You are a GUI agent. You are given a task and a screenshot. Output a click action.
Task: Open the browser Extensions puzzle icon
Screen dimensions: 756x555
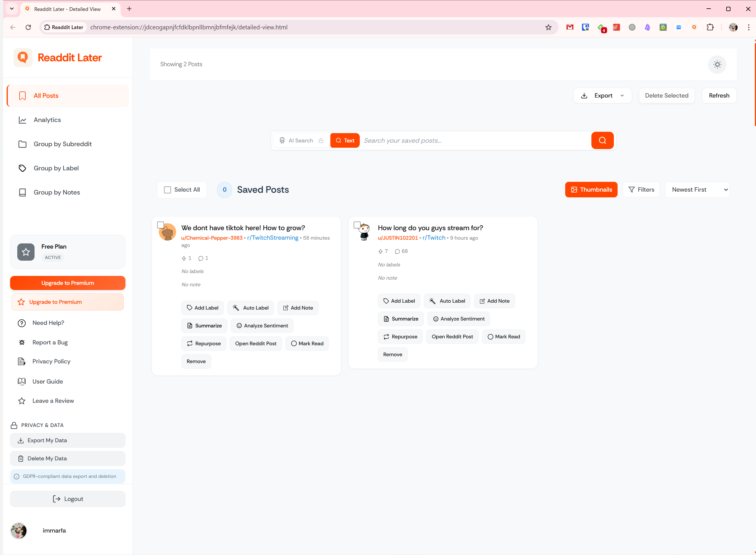710,27
